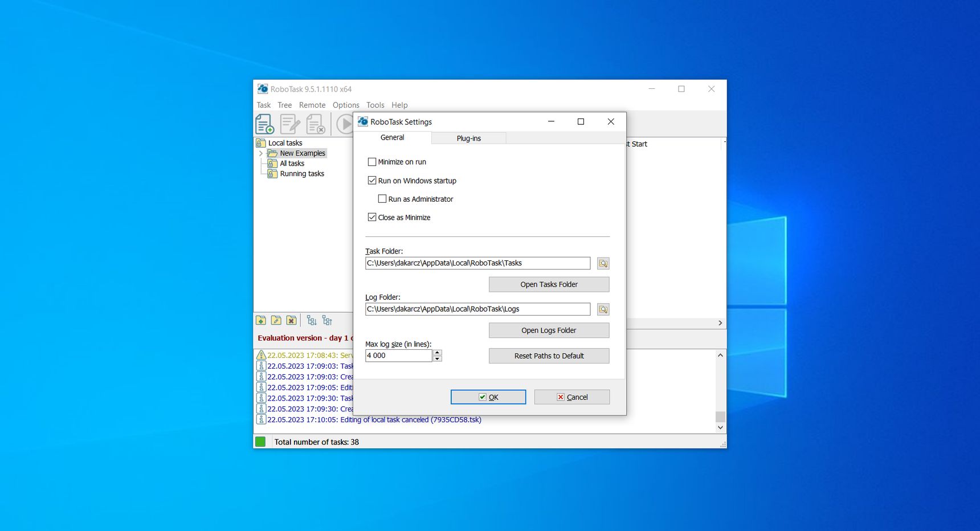
Task: Click Reset Paths to Default button
Action: pyautogui.click(x=549, y=356)
